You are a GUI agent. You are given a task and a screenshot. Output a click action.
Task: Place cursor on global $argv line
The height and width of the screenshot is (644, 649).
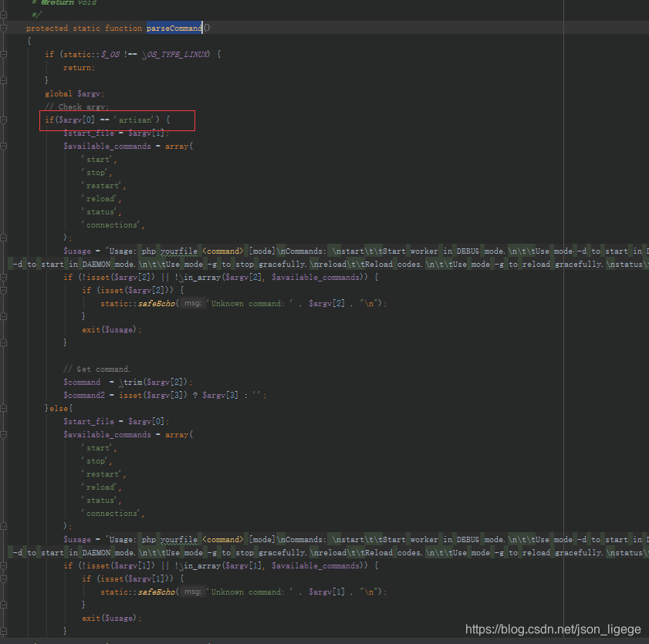75,94
